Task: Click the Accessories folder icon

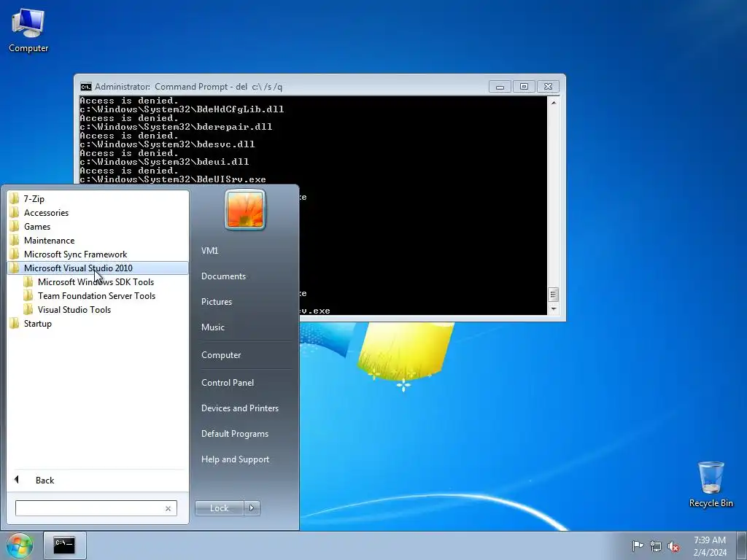Action: (x=15, y=212)
